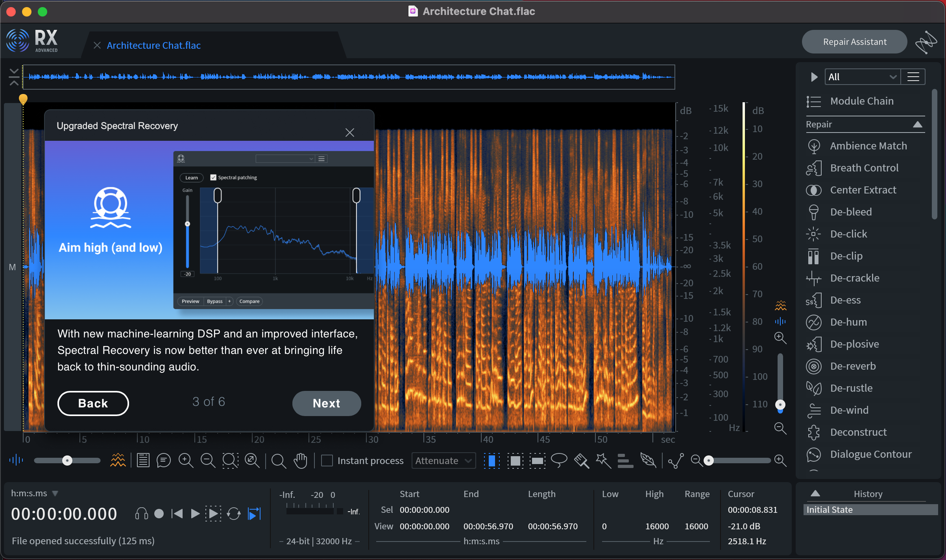Adjust the waveform/spectrogram opacity slider
The width and height of the screenshot is (946, 560).
(x=67, y=460)
